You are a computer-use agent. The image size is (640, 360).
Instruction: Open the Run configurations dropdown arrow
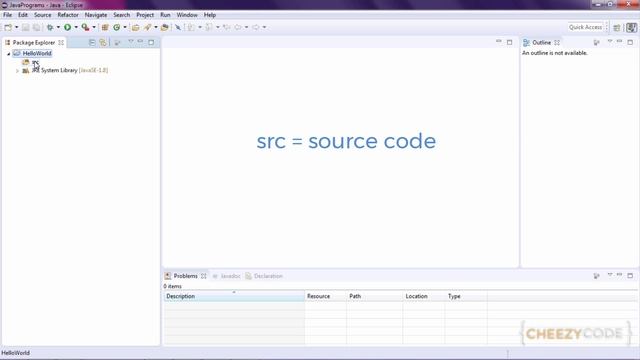[x=76, y=27]
